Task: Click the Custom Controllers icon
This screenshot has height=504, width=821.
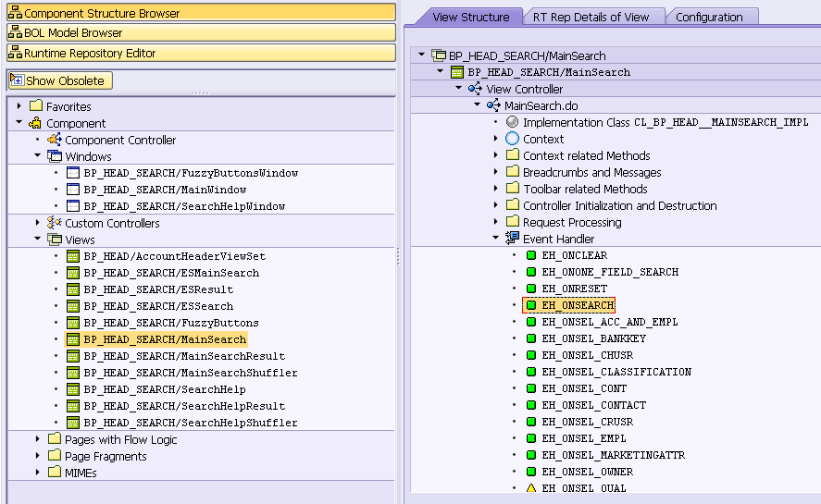Action: 55,223
